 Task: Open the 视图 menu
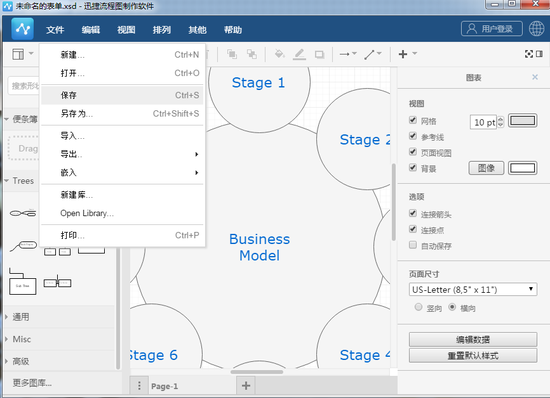point(126,30)
